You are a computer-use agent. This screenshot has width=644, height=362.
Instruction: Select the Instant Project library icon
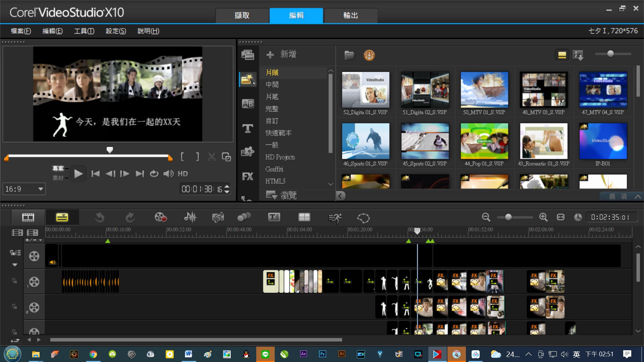(x=248, y=79)
